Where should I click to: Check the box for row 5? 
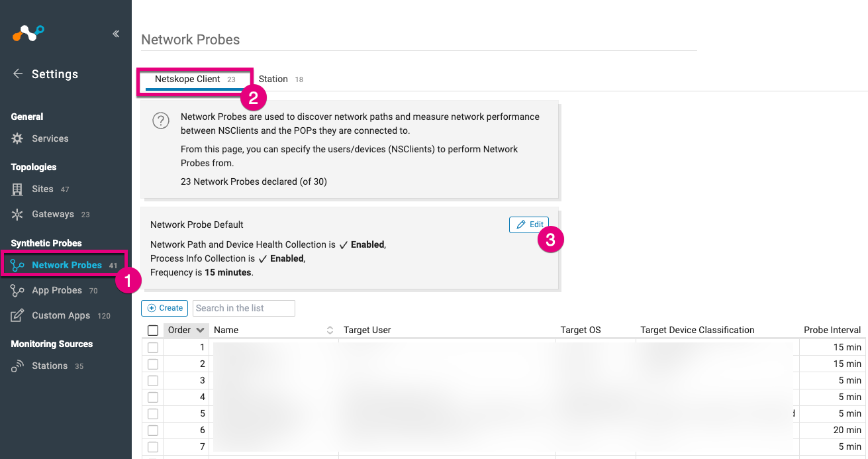(153, 413)
